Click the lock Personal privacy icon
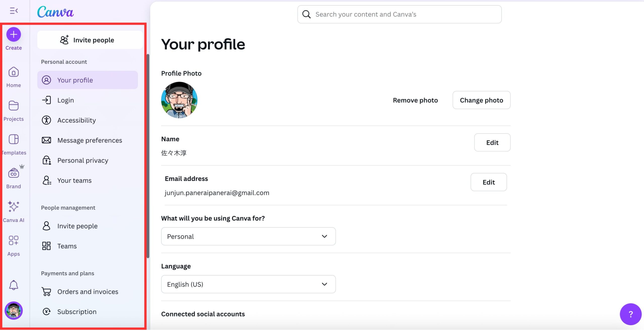Viewport: 644px width, 333px height. [x=47, y=160]
